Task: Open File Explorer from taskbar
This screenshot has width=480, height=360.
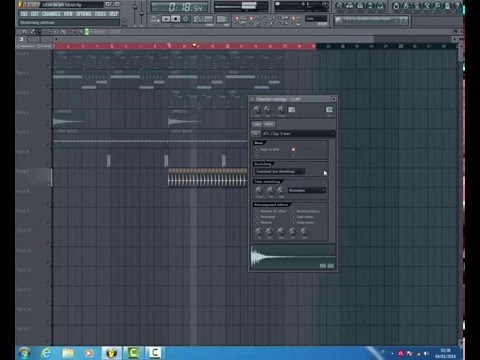Action: click(x=68, y=353)
